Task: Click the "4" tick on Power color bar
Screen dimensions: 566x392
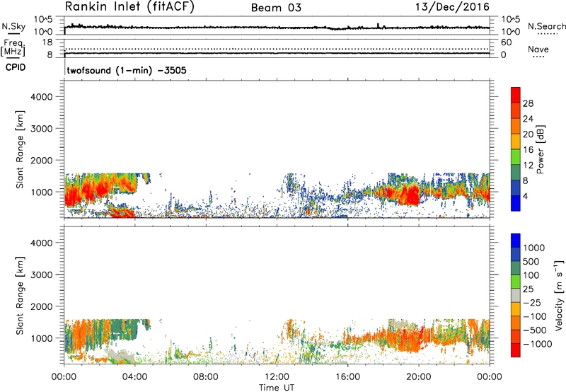Action: (526, 196)
